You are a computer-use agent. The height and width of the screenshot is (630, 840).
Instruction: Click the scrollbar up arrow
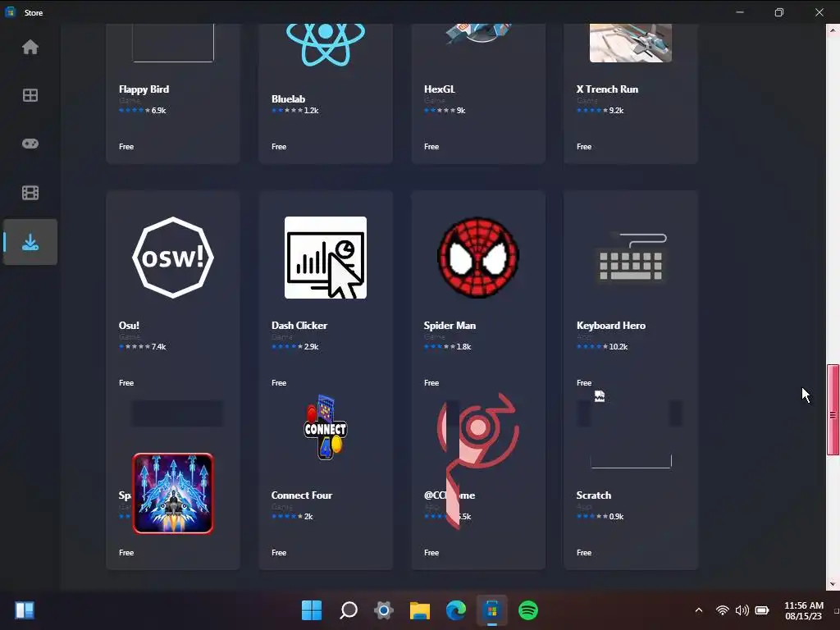click(833, 30)
